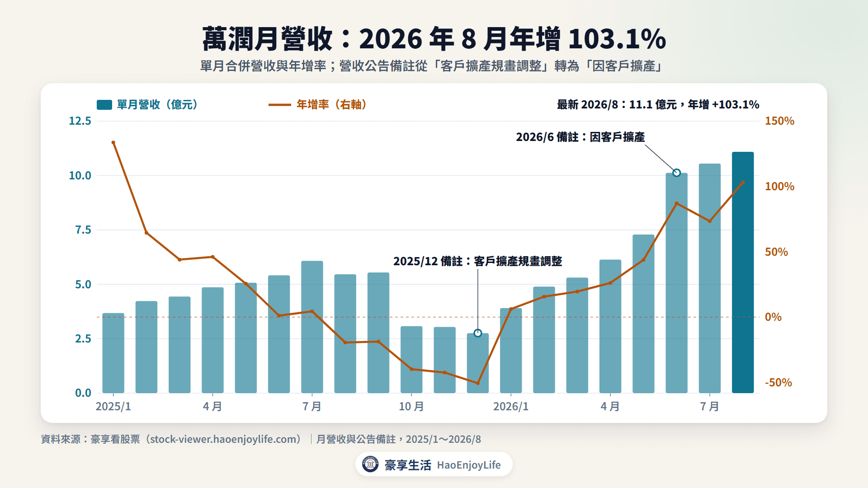Click the chart title 萬潤月營收 headline

click(x=434, y=38)
